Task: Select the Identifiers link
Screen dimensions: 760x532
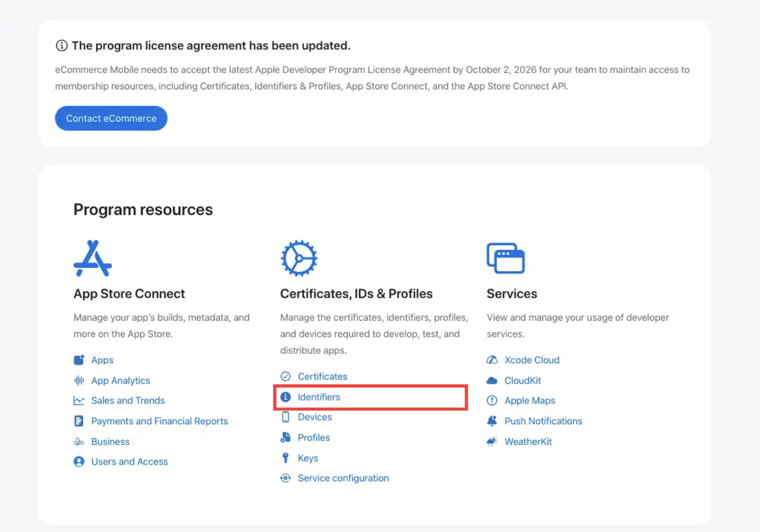Action: coord(319,397)
